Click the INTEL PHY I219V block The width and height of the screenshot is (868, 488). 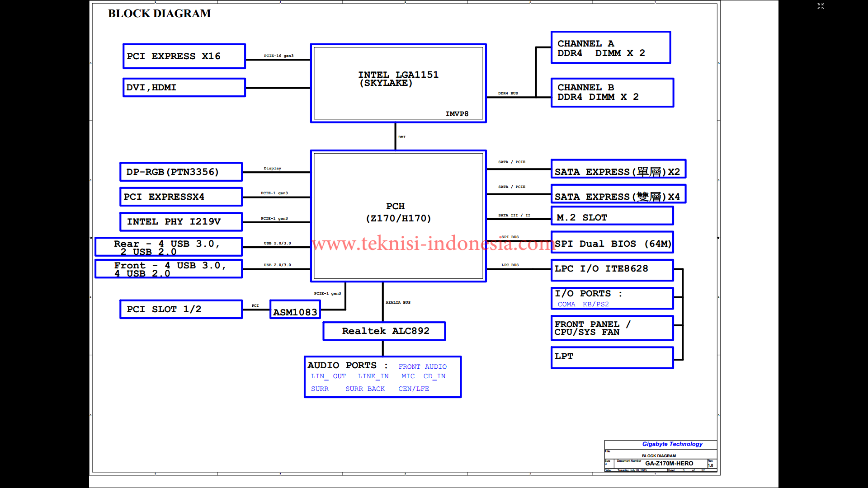pos(181,222)
